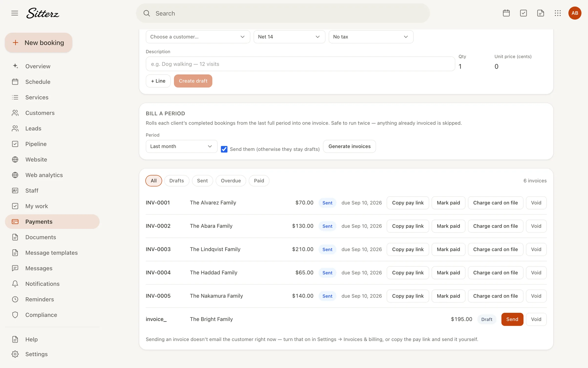
Task: Add a line with + Line button
Action: click(x=158, y=81)
